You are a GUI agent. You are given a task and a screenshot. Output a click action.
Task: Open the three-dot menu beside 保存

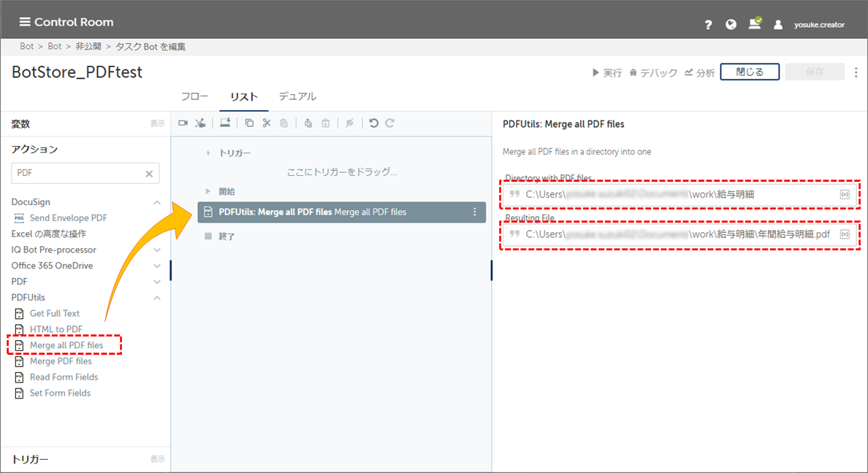pyautogui.click(x=856, y=72)
